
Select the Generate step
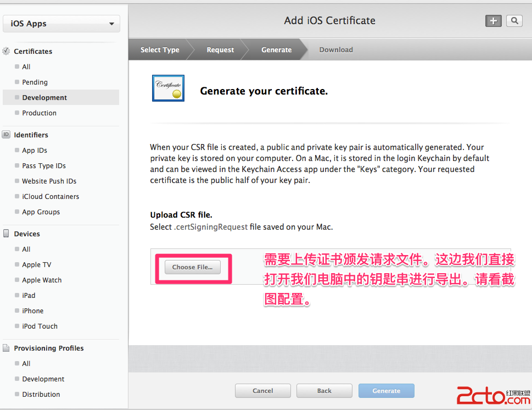tap(276, 49)
